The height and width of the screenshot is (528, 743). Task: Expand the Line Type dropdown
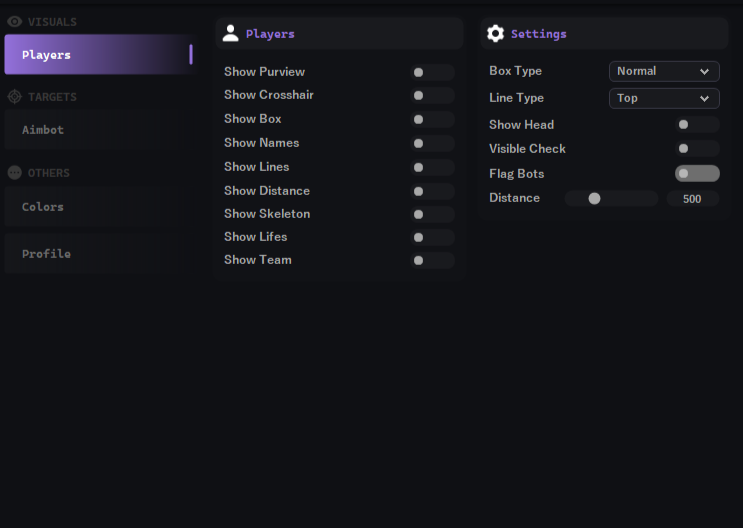pyautogui.click(x=664, y=98)
